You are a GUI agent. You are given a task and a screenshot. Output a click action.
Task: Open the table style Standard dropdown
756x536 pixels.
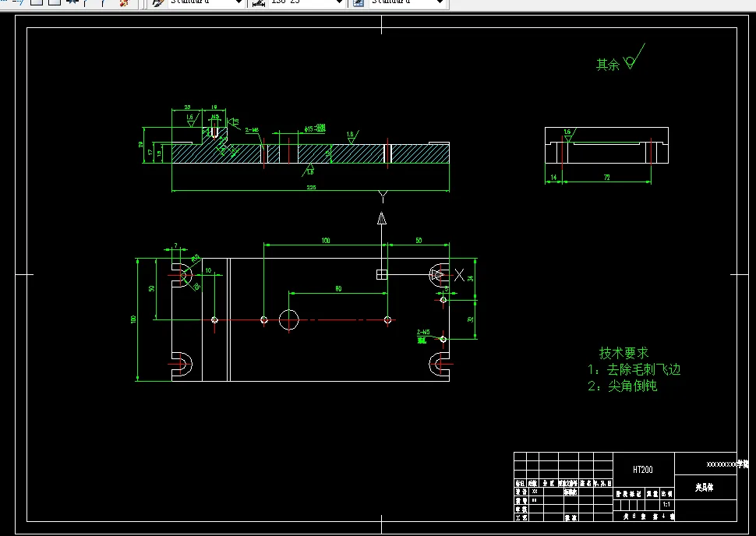click(x=408, y=2)
